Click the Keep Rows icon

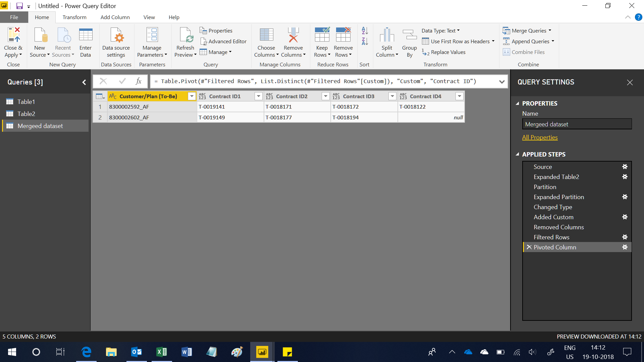[x=322, y=35]
